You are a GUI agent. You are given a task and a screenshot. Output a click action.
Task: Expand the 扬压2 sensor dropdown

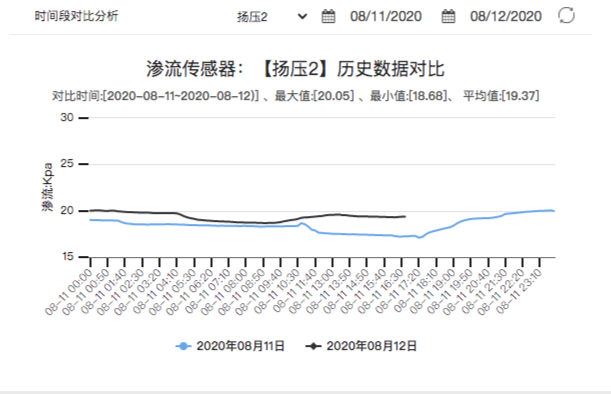click(272, 17)
